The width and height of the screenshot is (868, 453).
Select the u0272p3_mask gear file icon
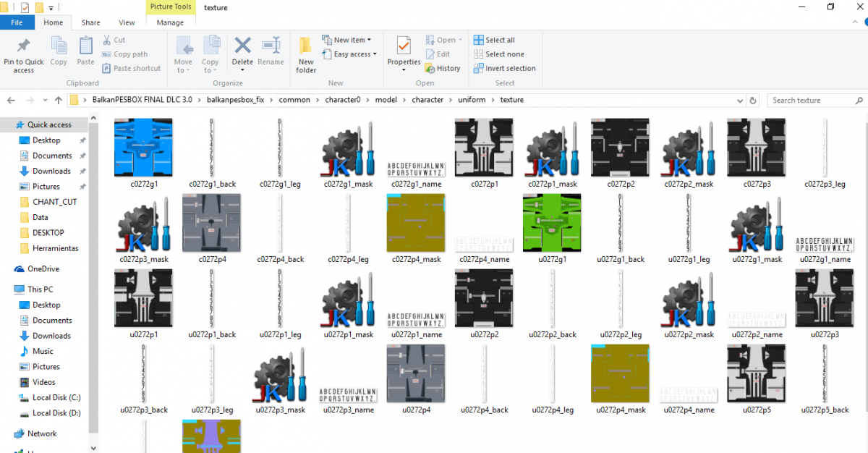point(281,374)
